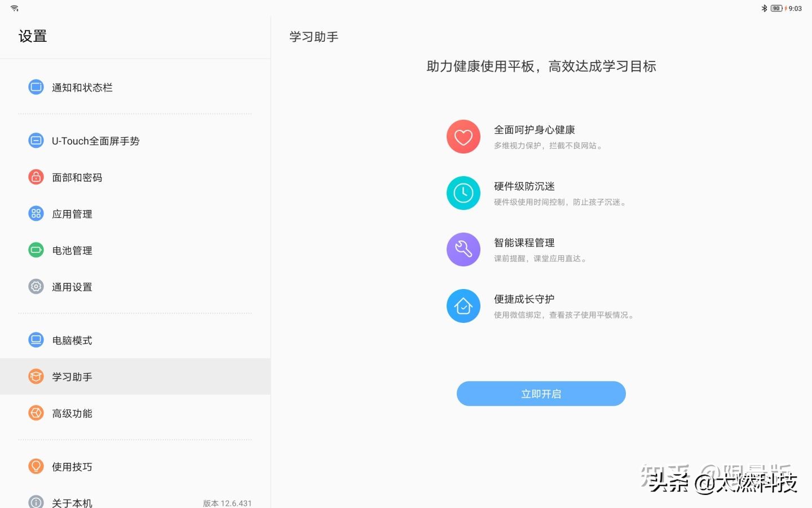
Task: Click the Bluetooth icon in status bar
Action: coord(764,8)
